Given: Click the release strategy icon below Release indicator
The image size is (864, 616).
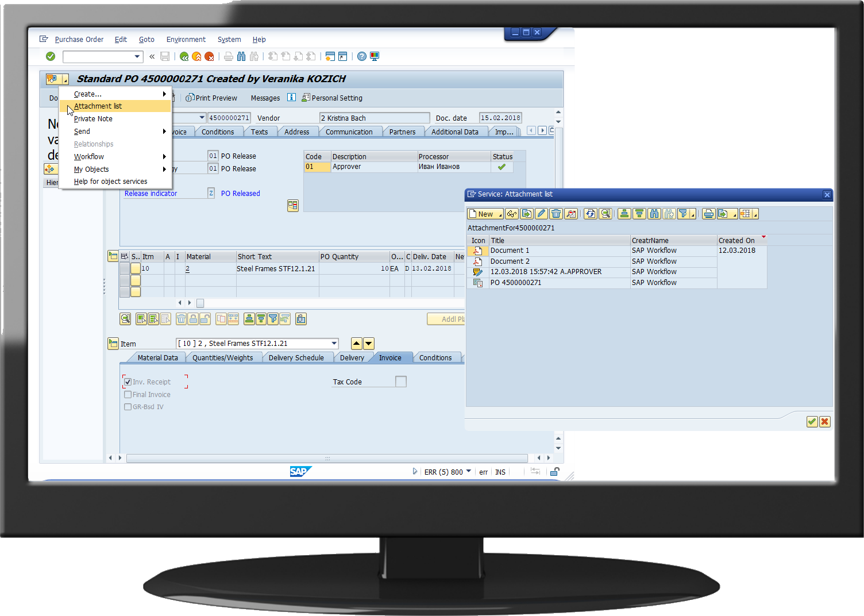Looking at the screenshot, I should click(293, 206).
